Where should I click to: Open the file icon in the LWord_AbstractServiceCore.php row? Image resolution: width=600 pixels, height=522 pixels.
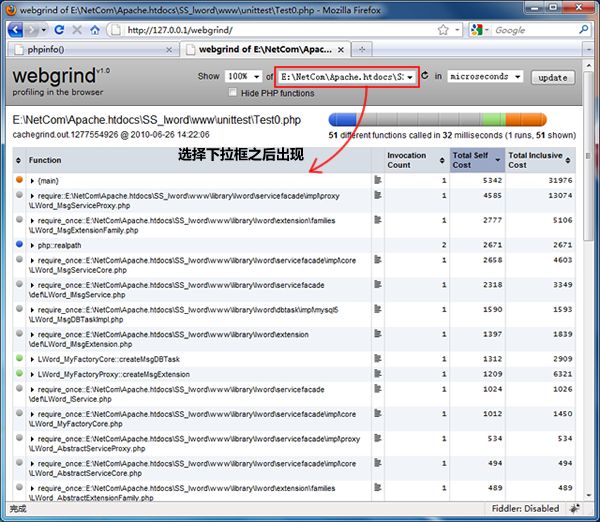click(x=378, y=463)
